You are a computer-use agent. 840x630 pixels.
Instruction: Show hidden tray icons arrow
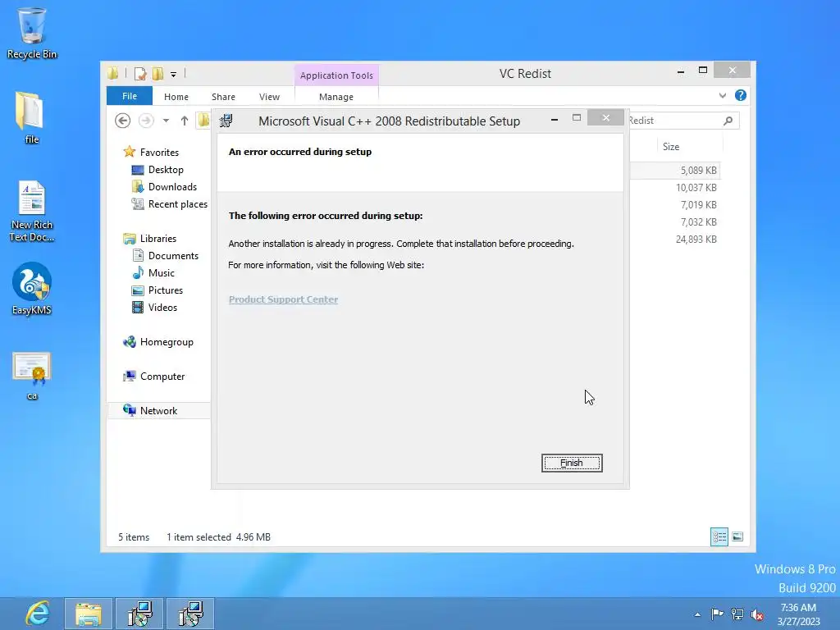(x=697, y=614)
